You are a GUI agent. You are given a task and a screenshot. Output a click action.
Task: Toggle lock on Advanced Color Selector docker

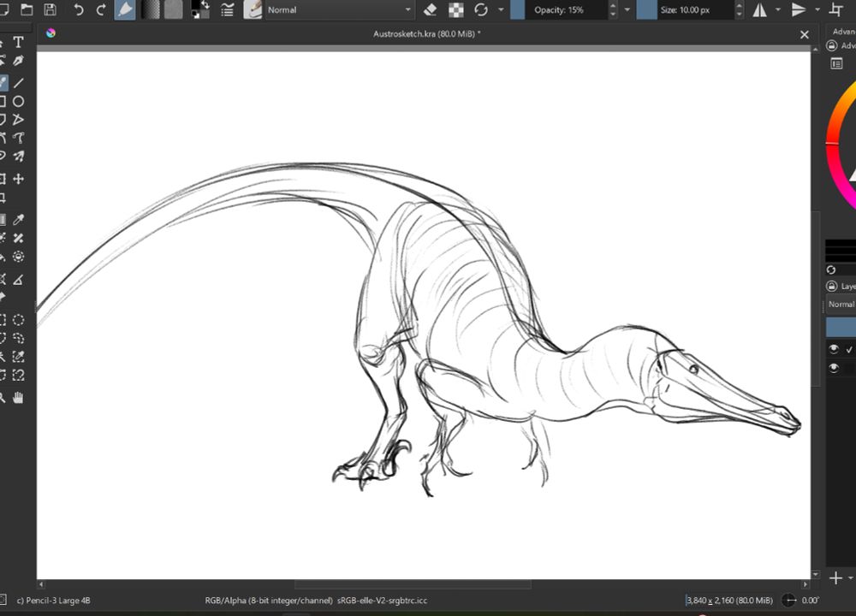(x=831, y=45)
